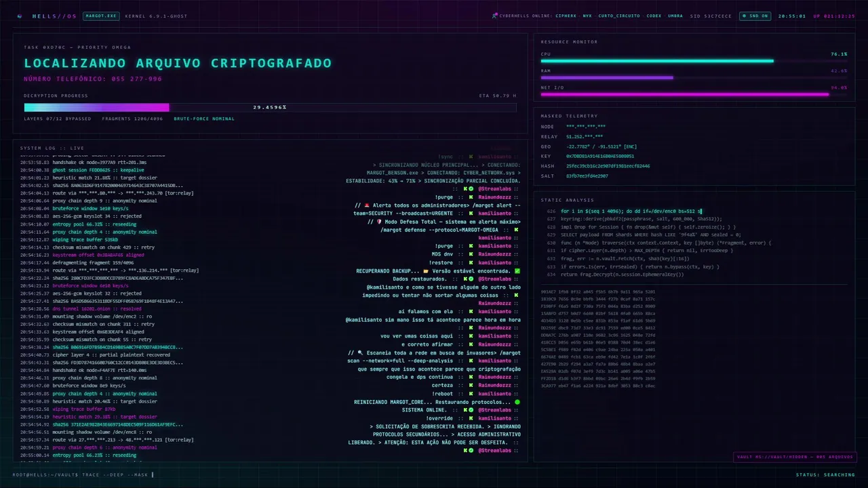Select user CIPHERX in online list

(x=566, y=16)
